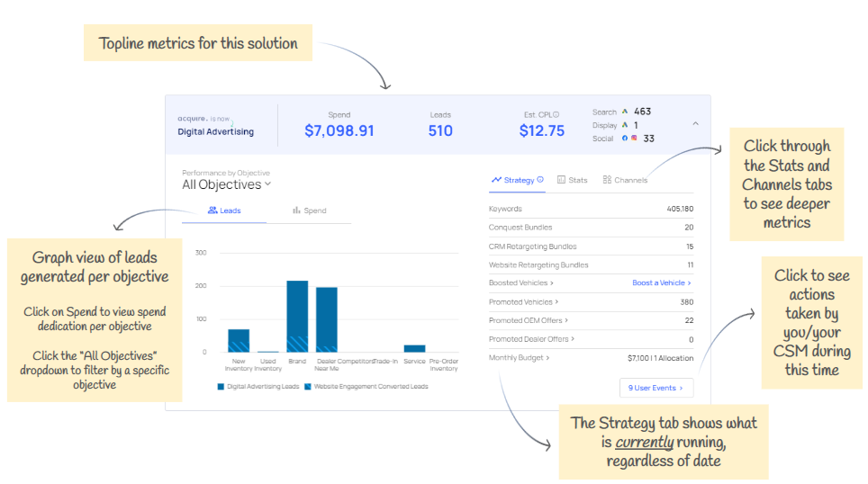The image size is (868, 484).
Task: Click the Brand bar in the chart
Action: coord(297,315)
